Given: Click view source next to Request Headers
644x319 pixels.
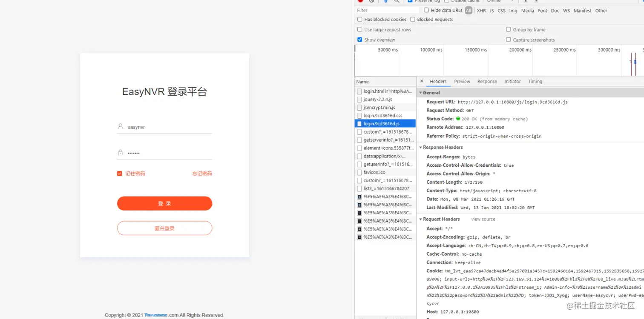Looking at the screenshot, I should click(x=483, y=219).
